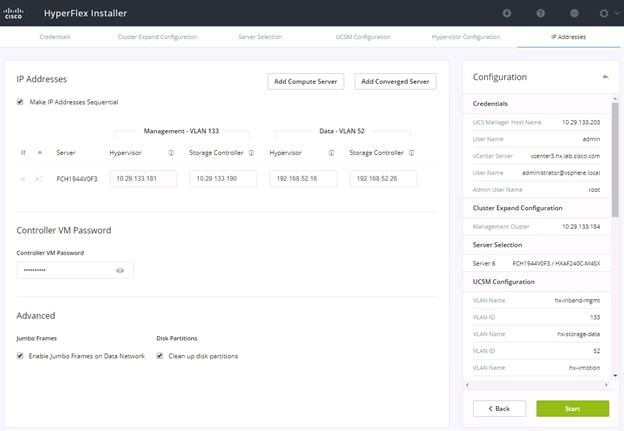Open the globe language icon in header

click(x=574, y=13)
